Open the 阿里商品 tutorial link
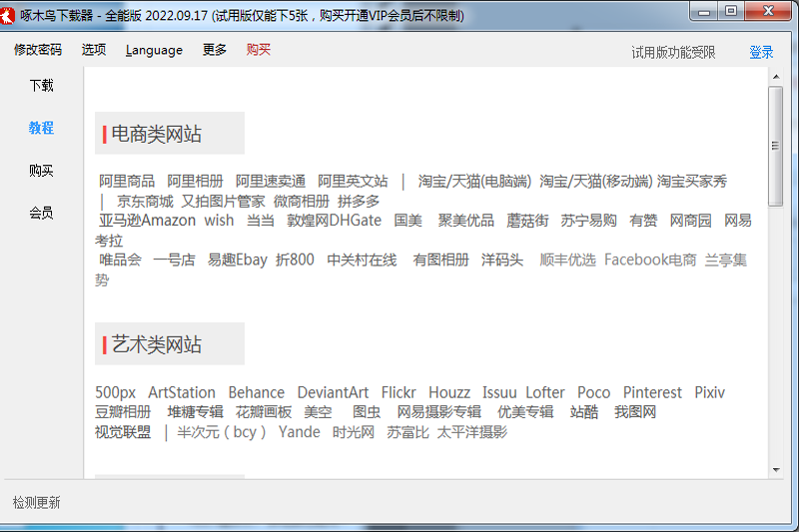Viewport: 799px width, 532px height. pyautogui.click(x=127, y=181)
